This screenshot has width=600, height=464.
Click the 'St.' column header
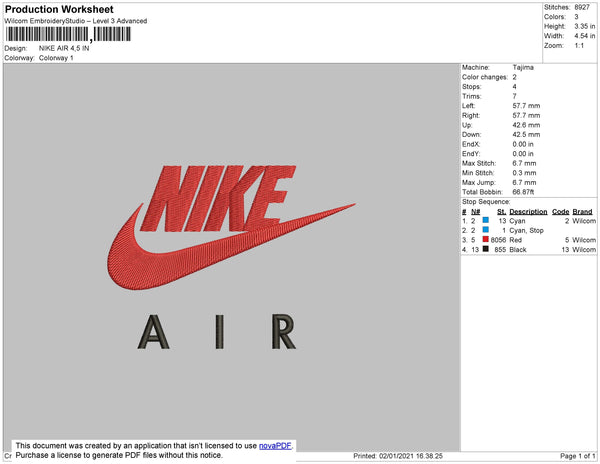(x=501, y=212)
